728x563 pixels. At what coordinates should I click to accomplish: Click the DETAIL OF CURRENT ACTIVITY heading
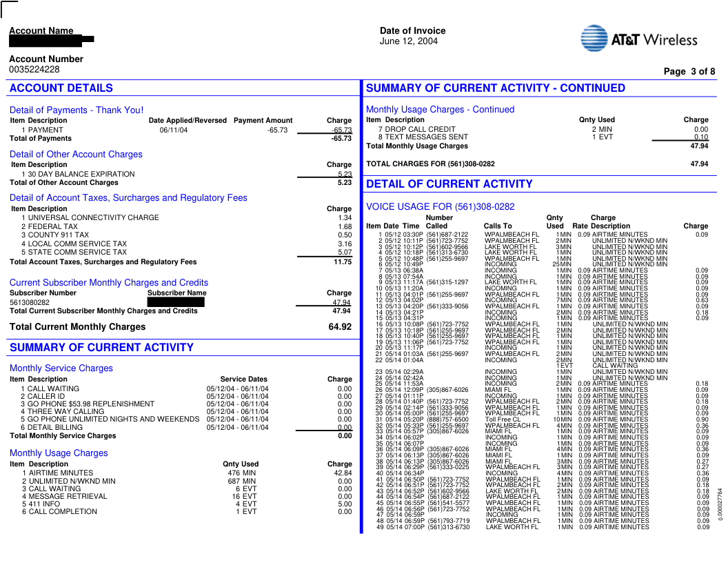tap(449, 184)
